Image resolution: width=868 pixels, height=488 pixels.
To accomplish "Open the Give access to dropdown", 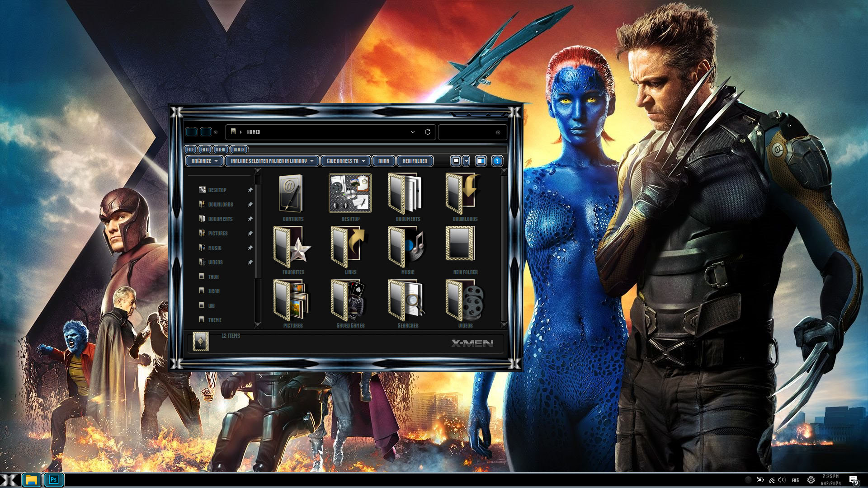I will pos(346,161).
